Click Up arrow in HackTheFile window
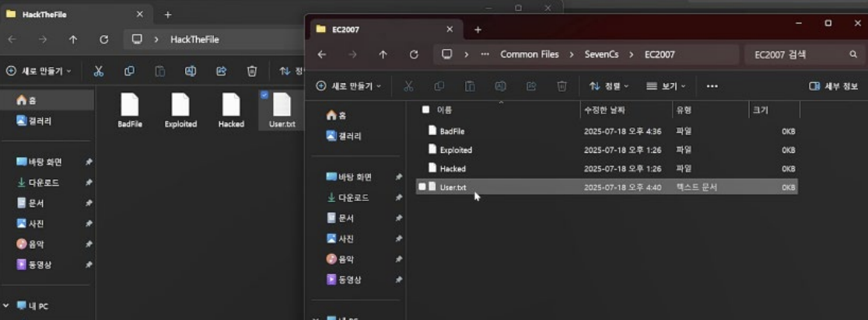 [73, 40]
